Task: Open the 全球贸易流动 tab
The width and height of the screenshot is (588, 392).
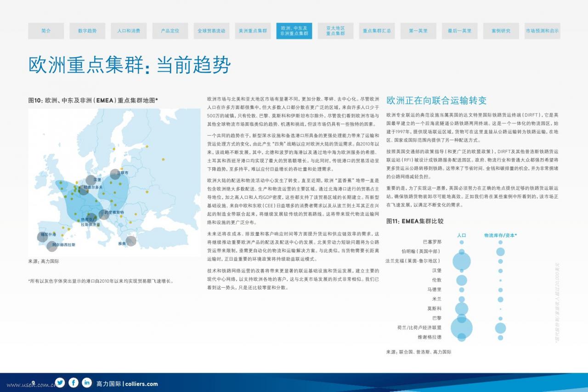Action: point(211,31)
